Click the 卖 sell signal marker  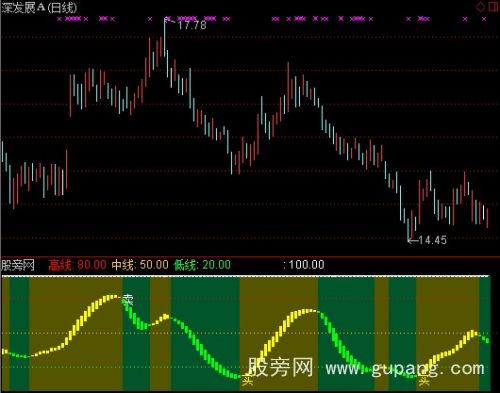(x=127, y=300)
